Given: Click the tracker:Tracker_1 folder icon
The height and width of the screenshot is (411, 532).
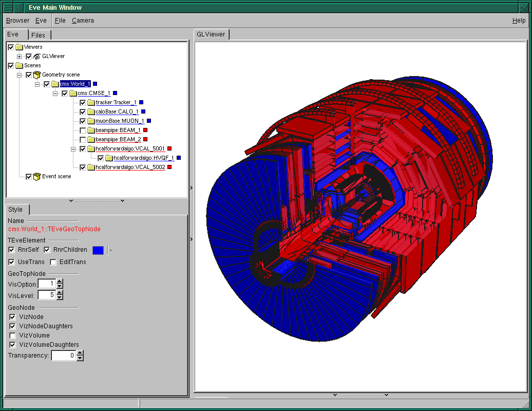Looking at the screenshot, I should (91, 103).
